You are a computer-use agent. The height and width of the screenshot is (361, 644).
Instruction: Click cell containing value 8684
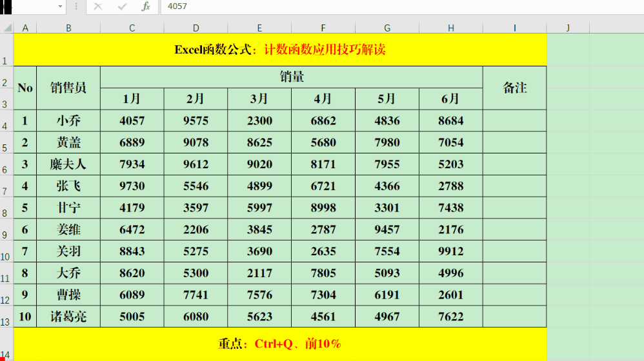pyautogui.click(x=451, y=121)
